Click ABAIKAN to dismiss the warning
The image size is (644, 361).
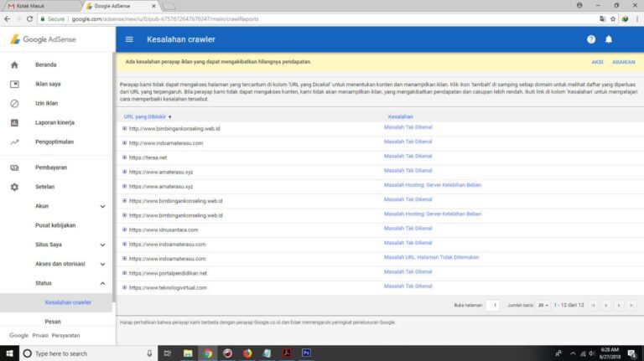[x=624, y=62]
